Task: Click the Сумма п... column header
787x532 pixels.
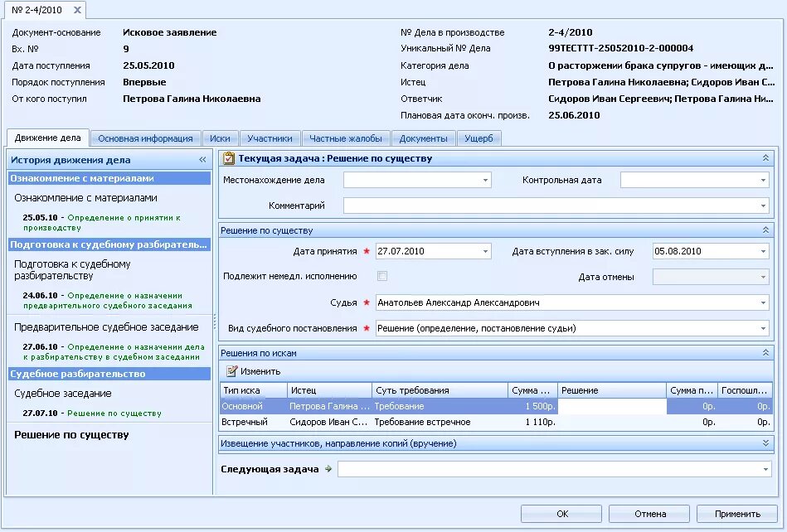Action: (x=692, y=390)
